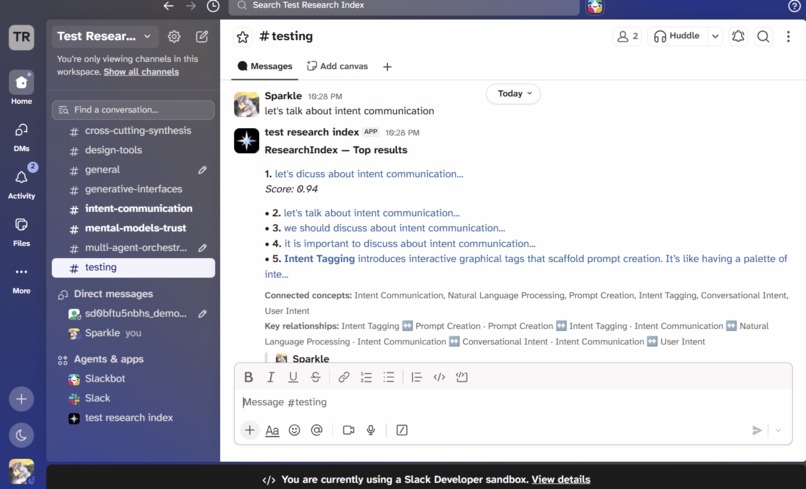Screen dimensions: 806x489
Task: Open sd0bftu5nbhs_demo direct message
Action: tap(133, 314)
